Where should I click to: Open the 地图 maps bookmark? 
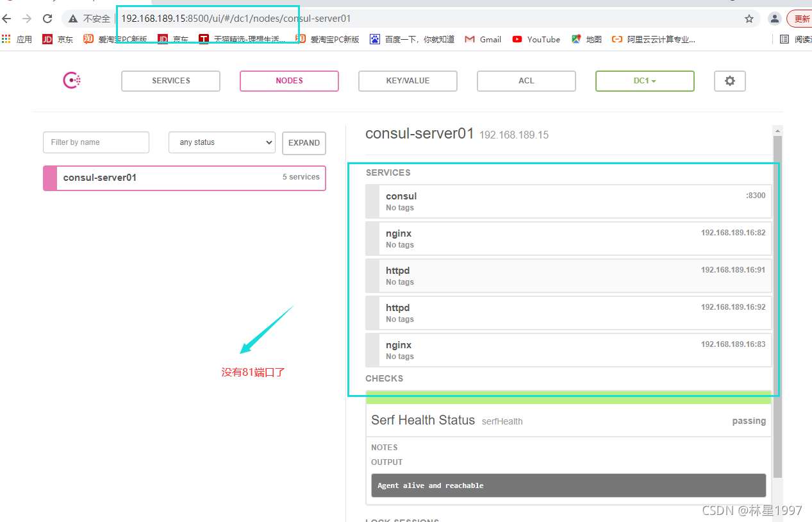(587, 39)
